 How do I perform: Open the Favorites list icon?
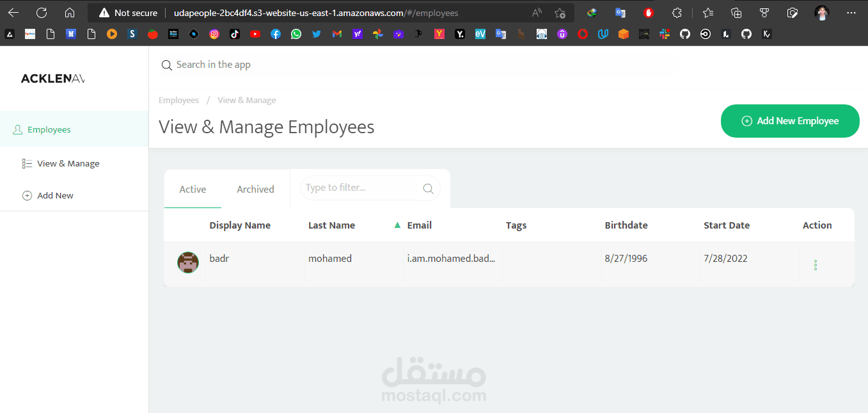pos(708,13)
